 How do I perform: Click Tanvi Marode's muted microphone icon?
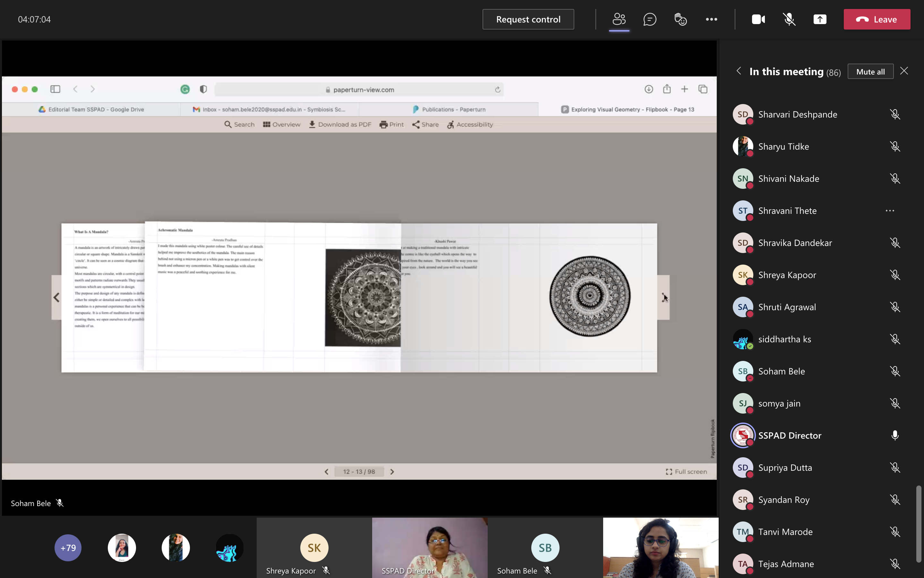pyautogui.click(x=894, y=532)
